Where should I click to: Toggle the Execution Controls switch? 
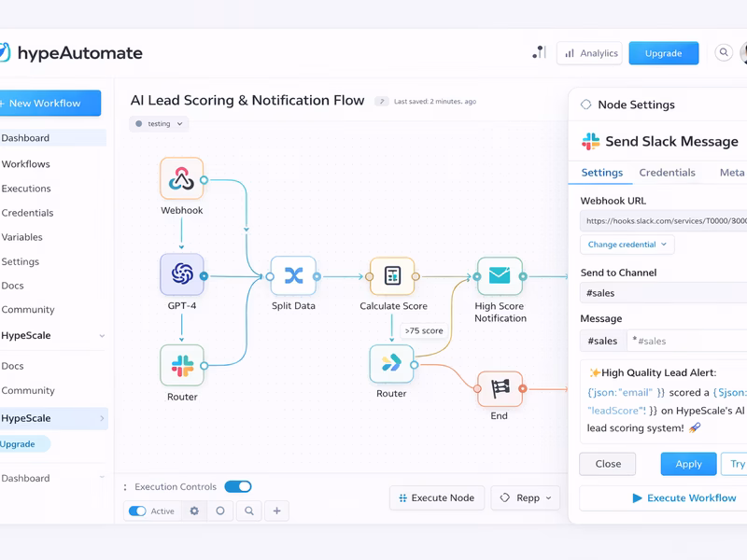pyautogui.click(x=237, y=486)
